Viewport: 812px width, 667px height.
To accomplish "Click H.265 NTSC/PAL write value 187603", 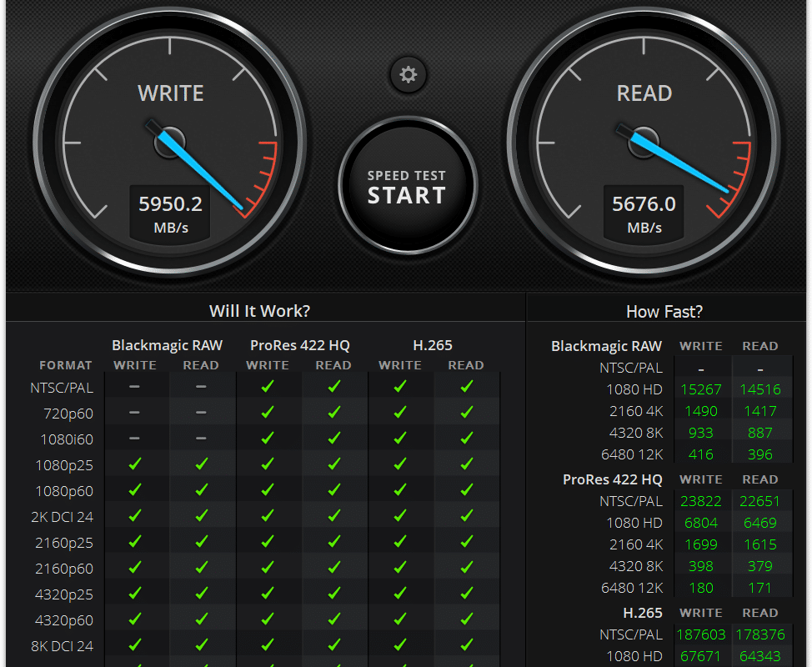I will pyautogui.click(x=700, y=634).
